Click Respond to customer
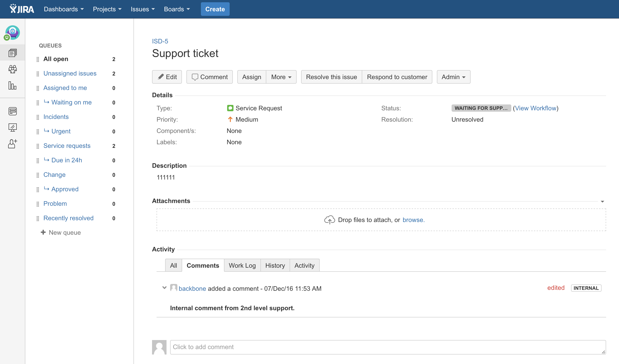Image resolution: width=619 pixels, height=364 pixels. coord(397,77)
